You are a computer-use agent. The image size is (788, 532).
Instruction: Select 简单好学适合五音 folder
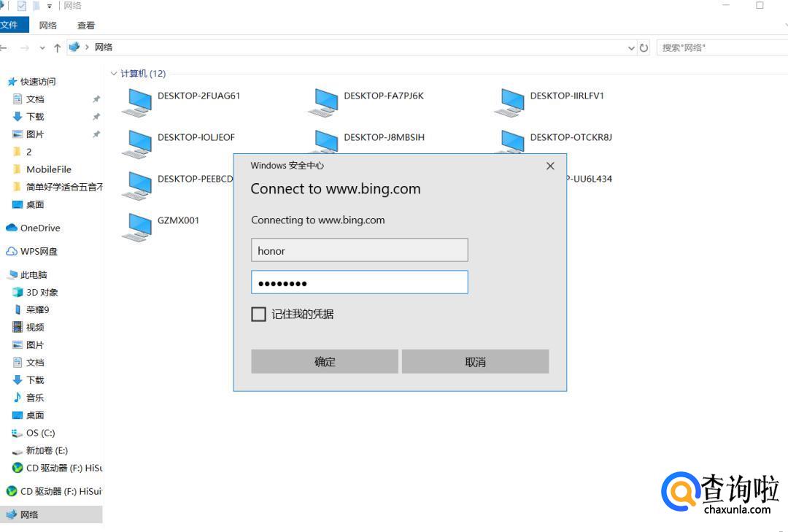(x=64, y=187)
